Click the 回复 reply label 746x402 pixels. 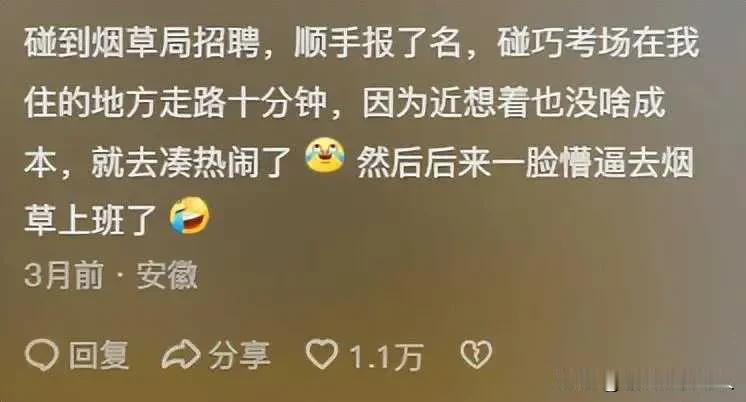[99, 355]
